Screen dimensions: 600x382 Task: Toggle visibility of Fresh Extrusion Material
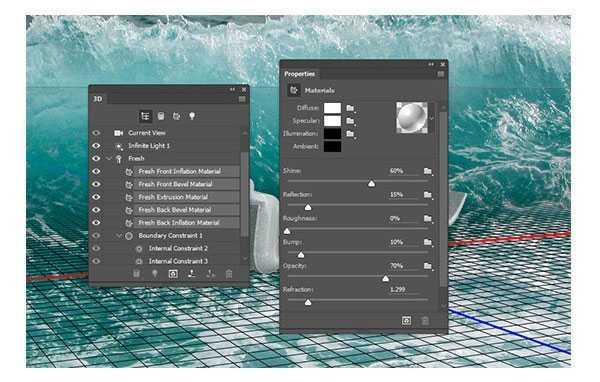[96, 197]
